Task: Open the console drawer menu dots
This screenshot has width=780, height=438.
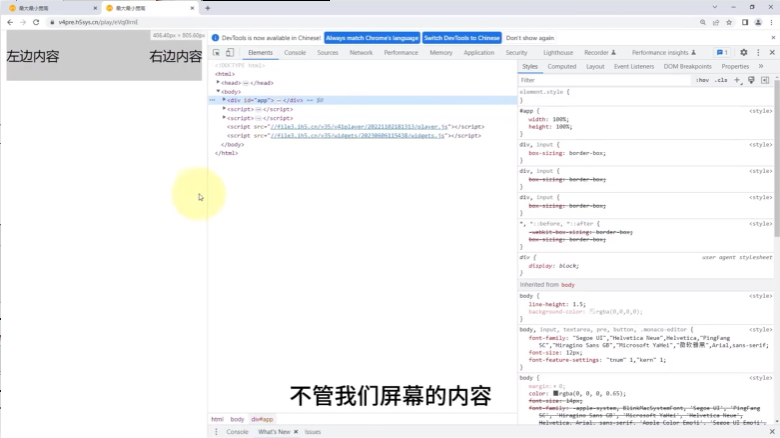Action: (x=216, y=432)
